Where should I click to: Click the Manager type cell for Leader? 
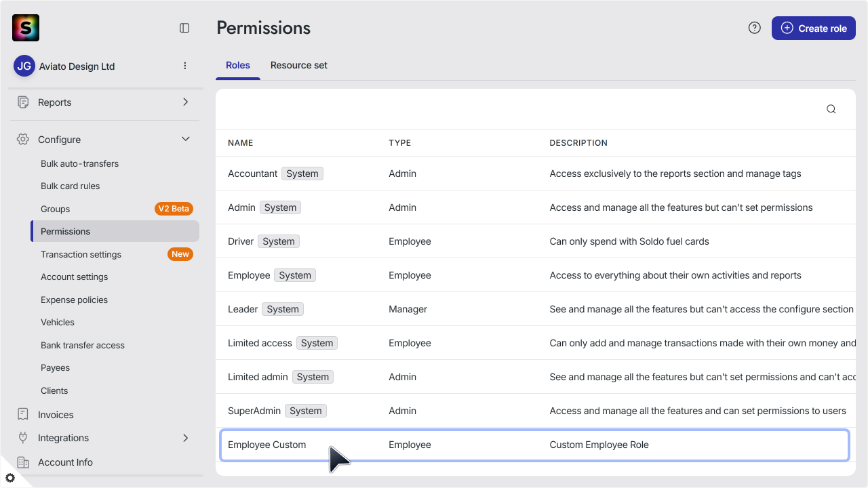(408, 309)
